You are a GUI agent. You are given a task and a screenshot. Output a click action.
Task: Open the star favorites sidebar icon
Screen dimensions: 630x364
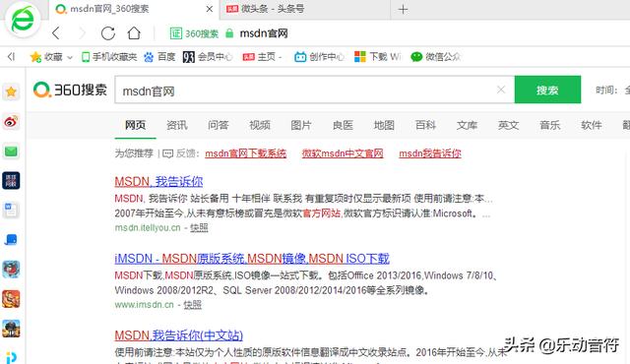pyautogui.click(x=11, y=91)
